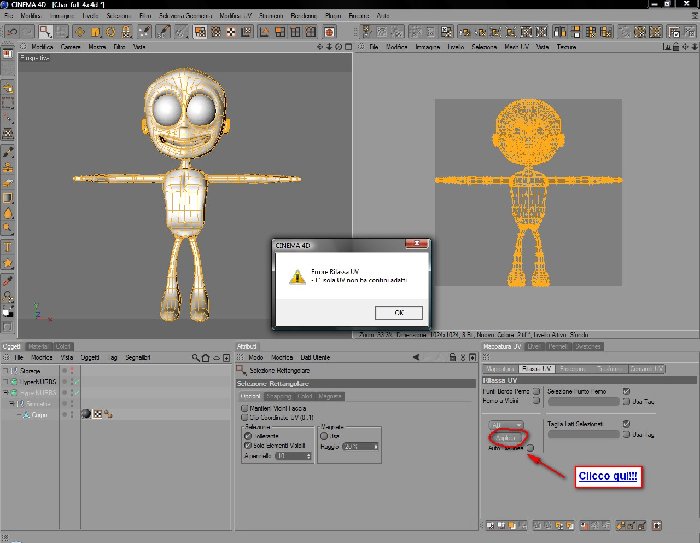Screen dimensions: 700x543
Task: Click the back arrow in Attributi panel
Action: click(416, 357)
